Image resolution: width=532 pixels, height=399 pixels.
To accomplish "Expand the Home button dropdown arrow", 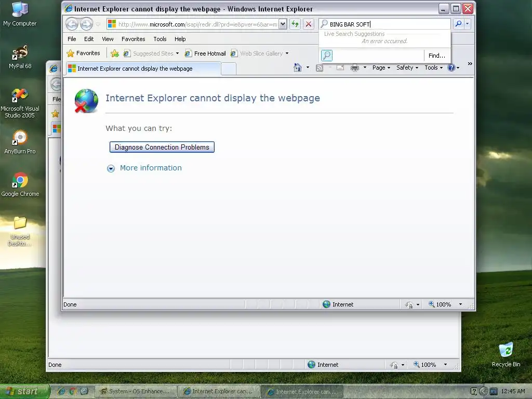I will [308, 68].
